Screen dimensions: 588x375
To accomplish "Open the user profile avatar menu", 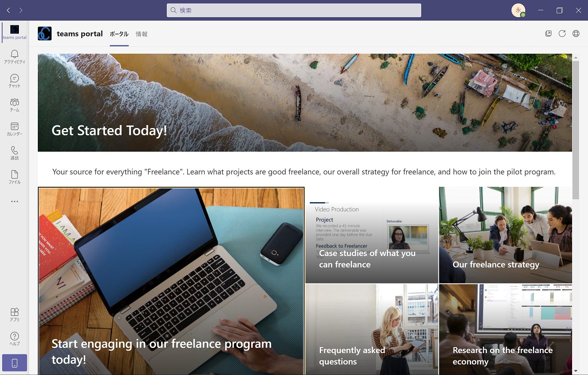I will pos(518,10).
